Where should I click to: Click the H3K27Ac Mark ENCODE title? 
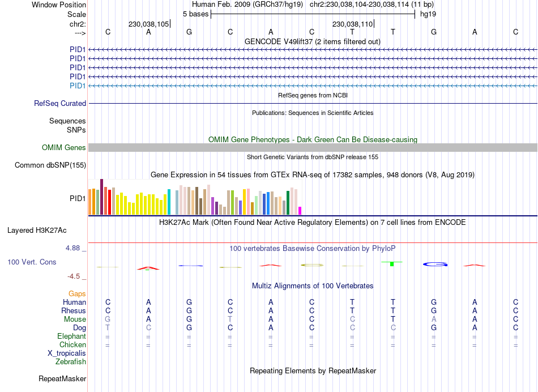[313, 223]
